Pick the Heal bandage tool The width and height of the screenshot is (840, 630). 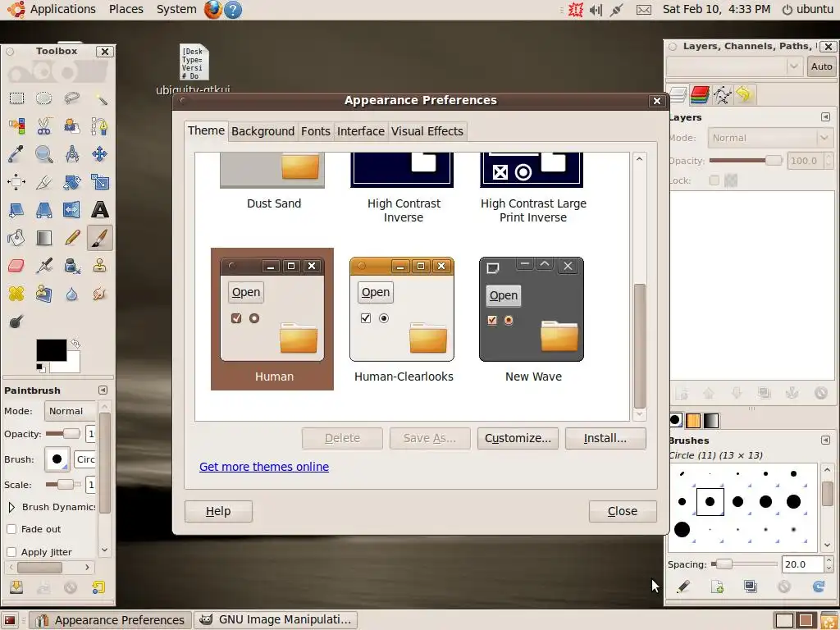tap(16, 294)
